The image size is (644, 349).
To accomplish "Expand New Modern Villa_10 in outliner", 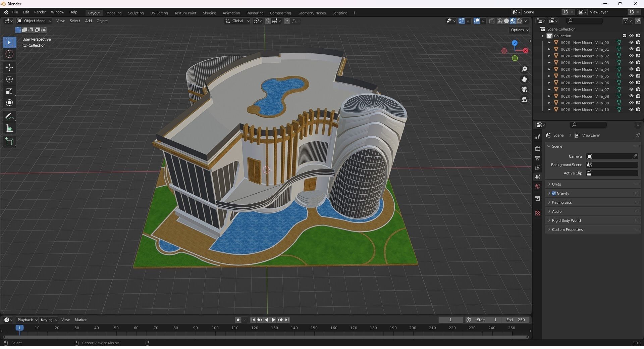I will click(549, 110).
